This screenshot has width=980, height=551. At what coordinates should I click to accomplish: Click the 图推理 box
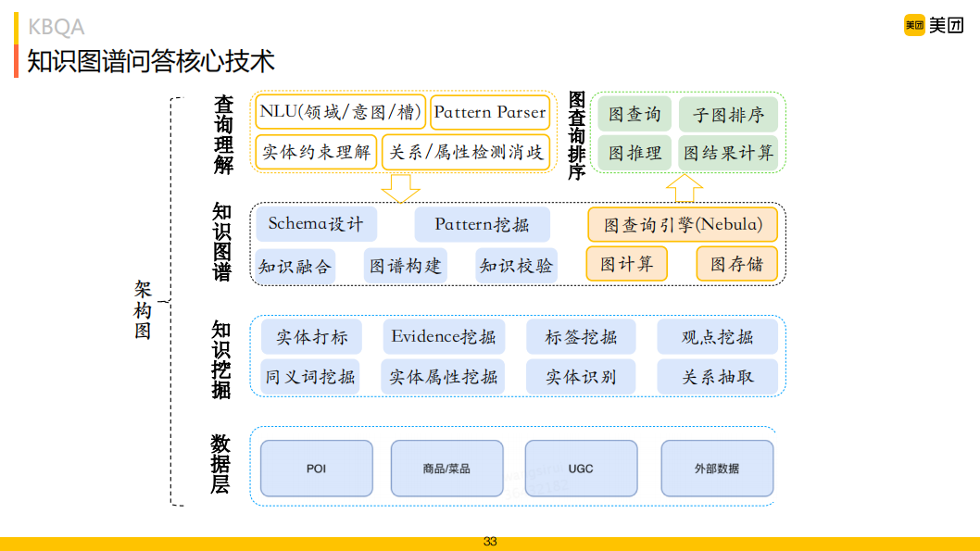coord(634,153)
